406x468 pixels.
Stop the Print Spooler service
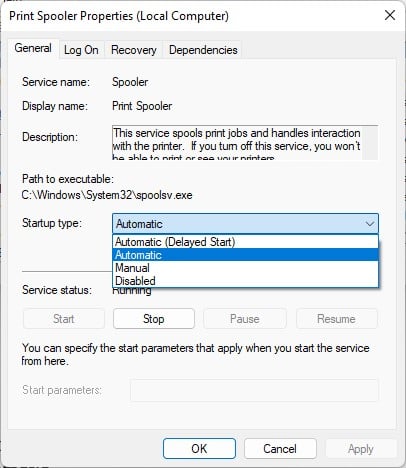pos(154,319)
